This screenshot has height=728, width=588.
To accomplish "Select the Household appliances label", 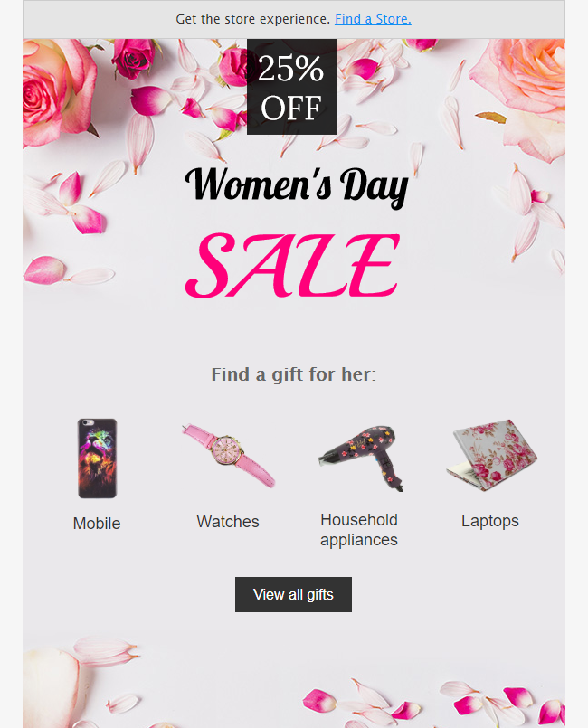I will tap(359, 530).
